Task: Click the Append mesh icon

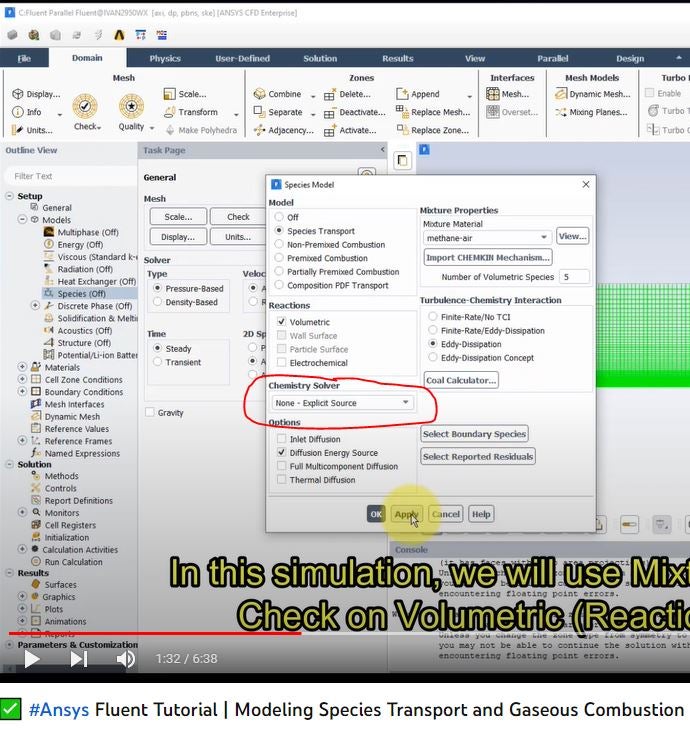Action: pyautogui.click(x=402, y=94)
